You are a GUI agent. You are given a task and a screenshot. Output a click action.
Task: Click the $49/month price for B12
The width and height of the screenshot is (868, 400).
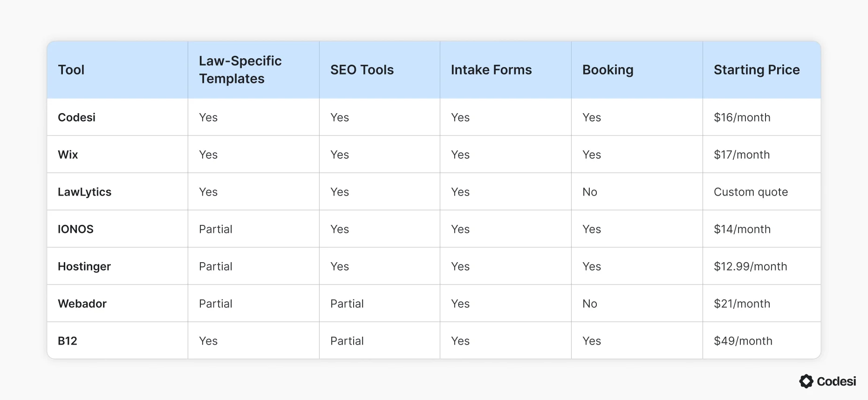(x=743, y=341)
